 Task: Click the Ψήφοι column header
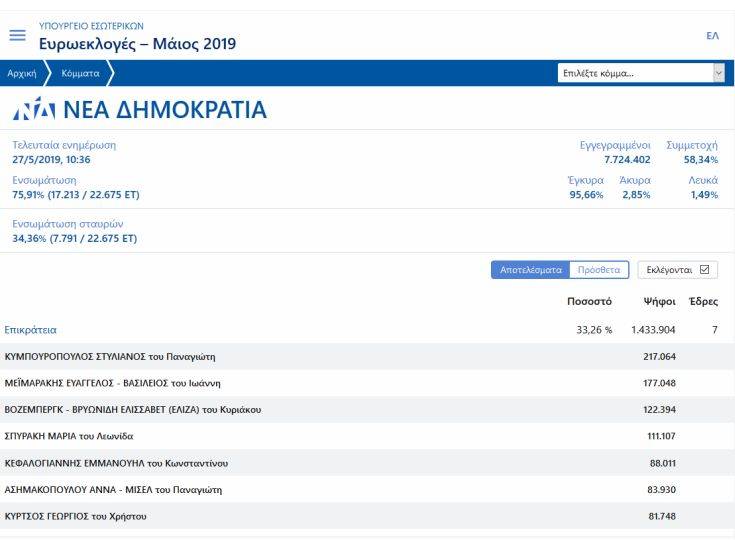(x=659, y=302)
